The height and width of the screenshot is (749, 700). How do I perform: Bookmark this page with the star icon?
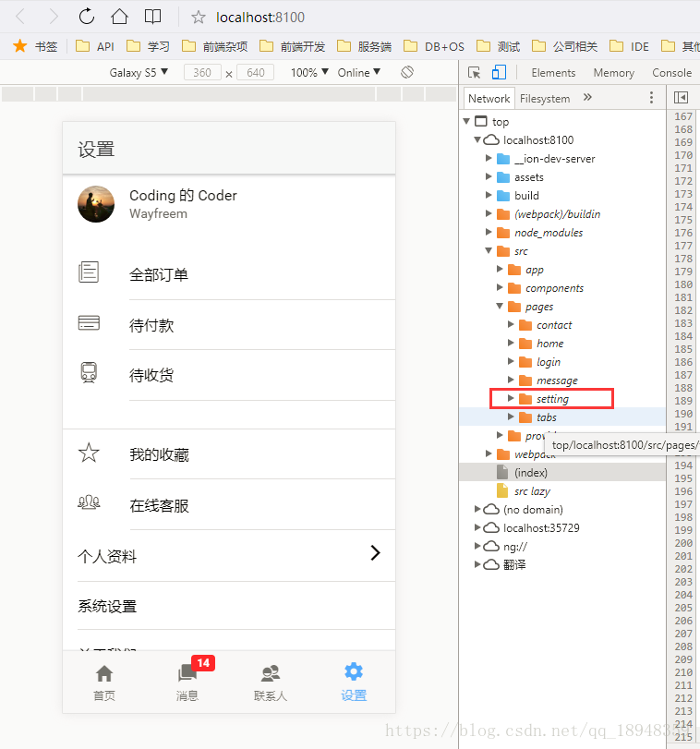(x=199, y=18)
